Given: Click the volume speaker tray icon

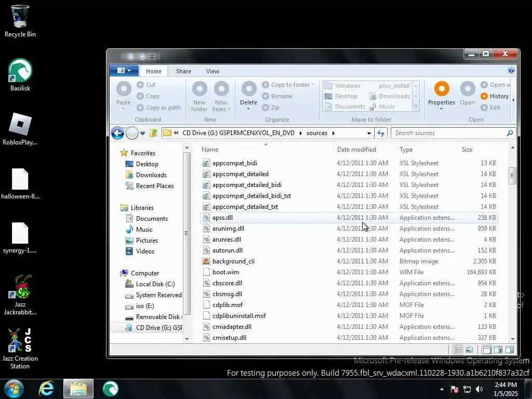Looking at the screenshot, I should [479, 389].
